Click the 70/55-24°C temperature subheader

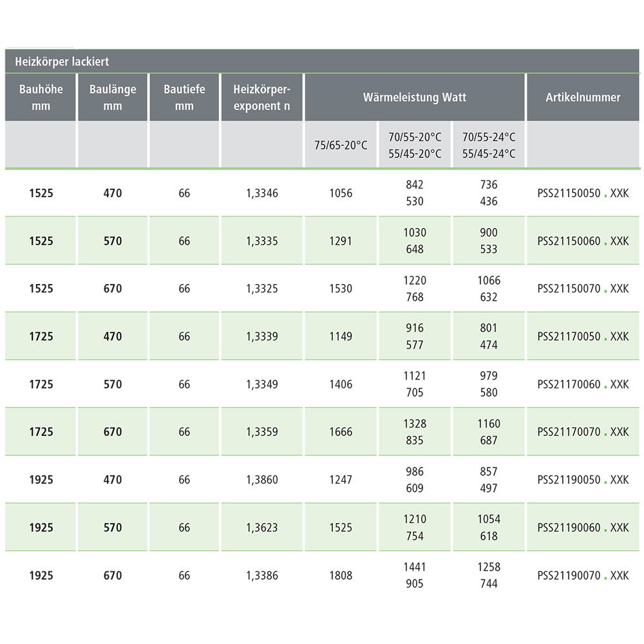point(489,137)
